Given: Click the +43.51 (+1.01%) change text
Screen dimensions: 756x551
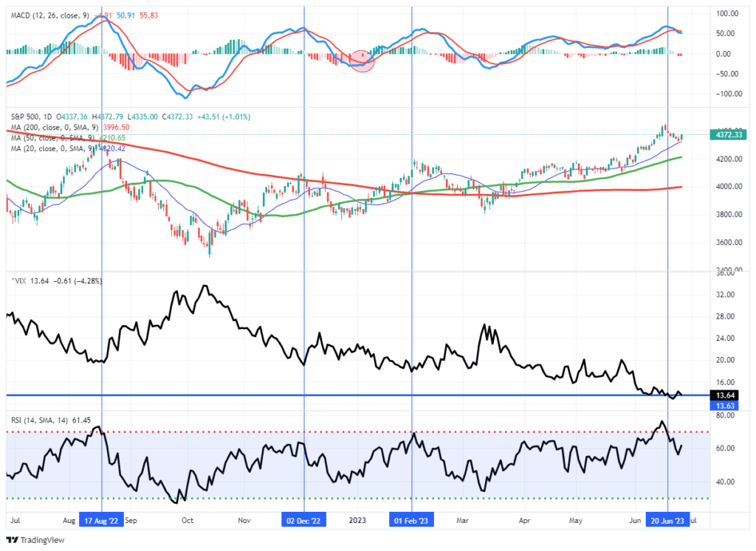Looking at the screenshot, I should [x=224, y=117].
